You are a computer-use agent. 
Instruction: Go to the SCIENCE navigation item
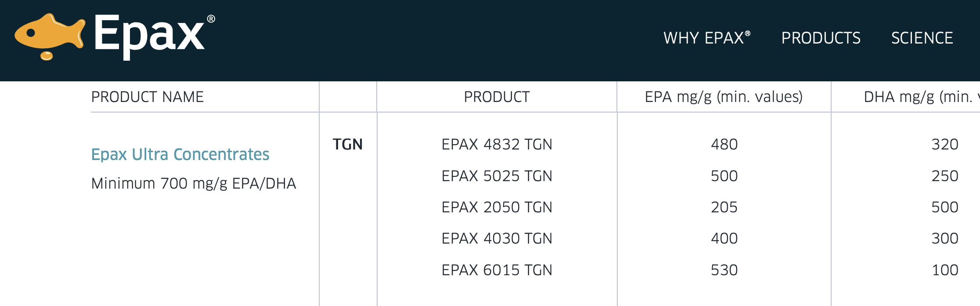[922, 38]
